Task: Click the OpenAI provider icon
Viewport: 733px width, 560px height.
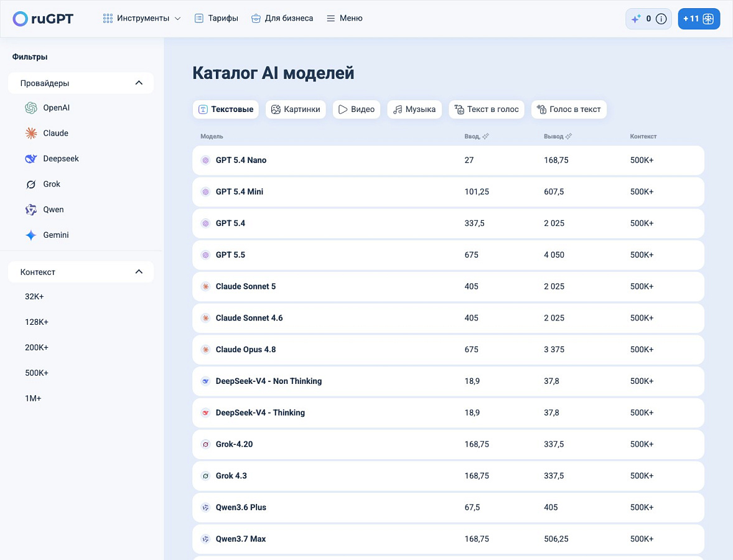Action: (x=31, y=108)
